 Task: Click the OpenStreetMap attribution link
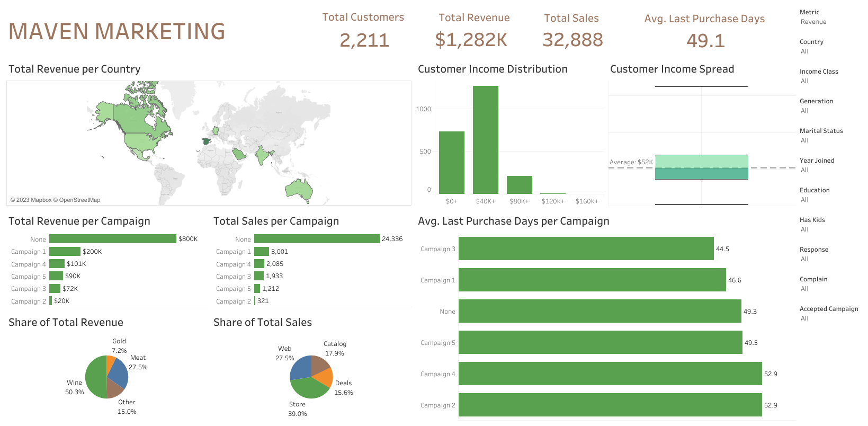click(79, 200)
